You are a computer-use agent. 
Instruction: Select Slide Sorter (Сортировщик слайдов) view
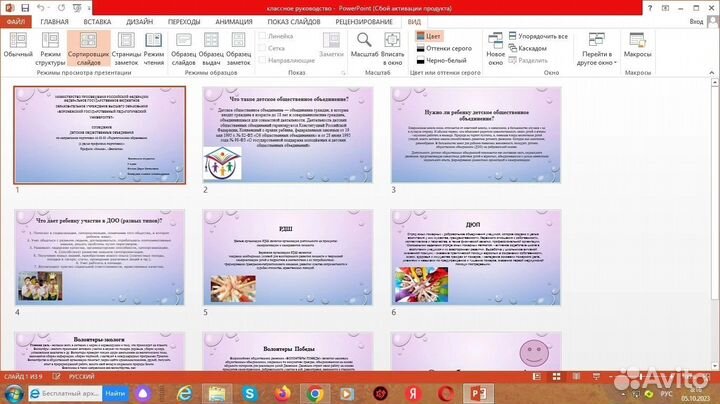click(x=89, y=49)
